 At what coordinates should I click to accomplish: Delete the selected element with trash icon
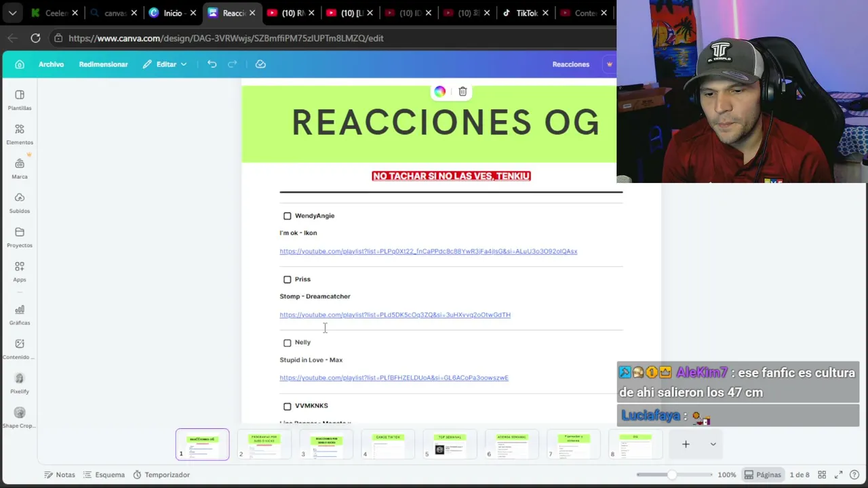462,91
